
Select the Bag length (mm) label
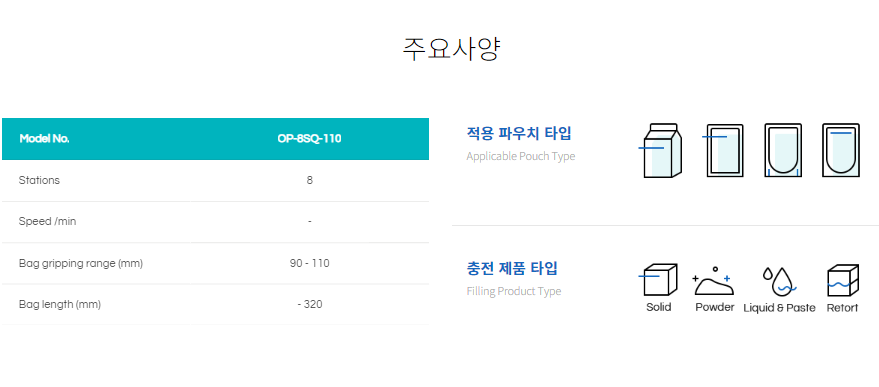(x=59, y=305)
